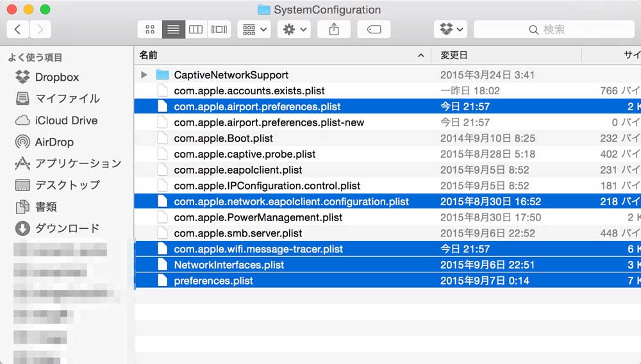
Task: Switch to Cover Flow view
Action: pyautogui.click(x=219, y=29)
